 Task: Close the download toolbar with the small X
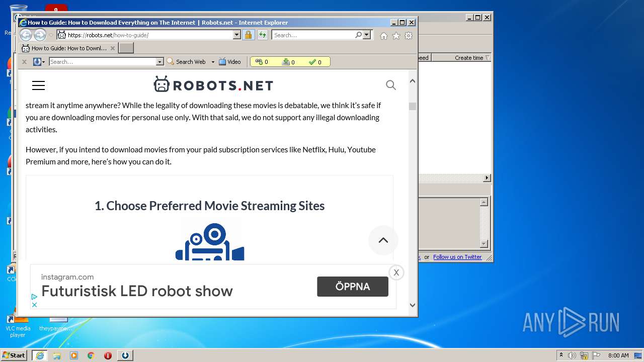coord(24,62)
